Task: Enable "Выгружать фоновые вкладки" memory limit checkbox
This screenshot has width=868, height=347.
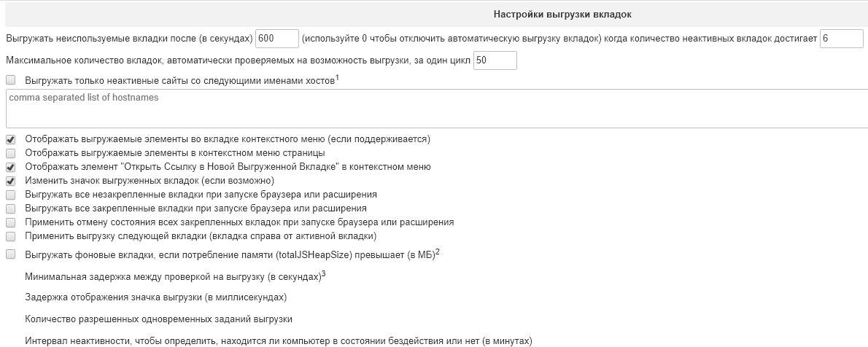Action: point(10,254)
